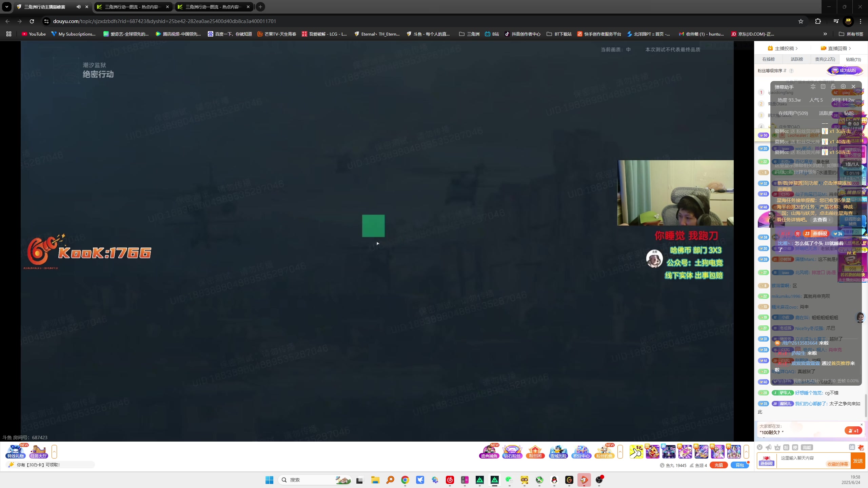Open 弹幕助手 settings gear icon
This screenshot has width=868, height=488.
tap(843, 86)
